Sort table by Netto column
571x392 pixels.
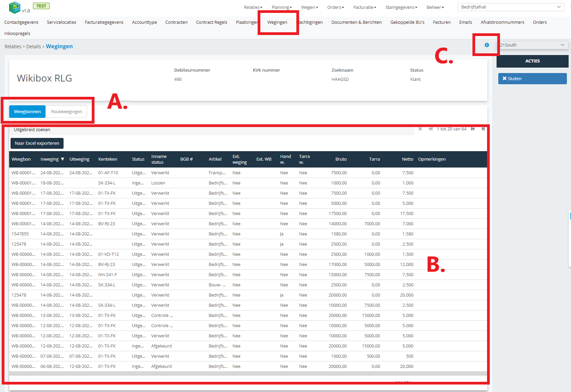(x=408, y=159)
